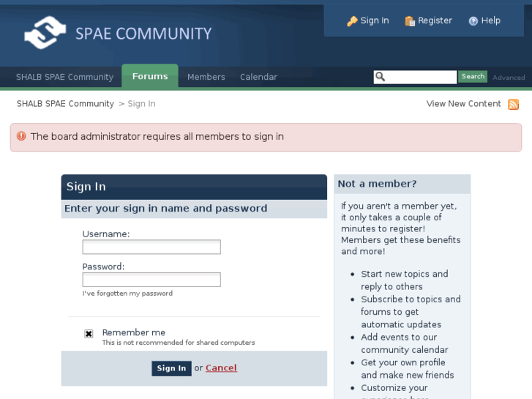Open the View New Content link

click(x=463, y=104)
